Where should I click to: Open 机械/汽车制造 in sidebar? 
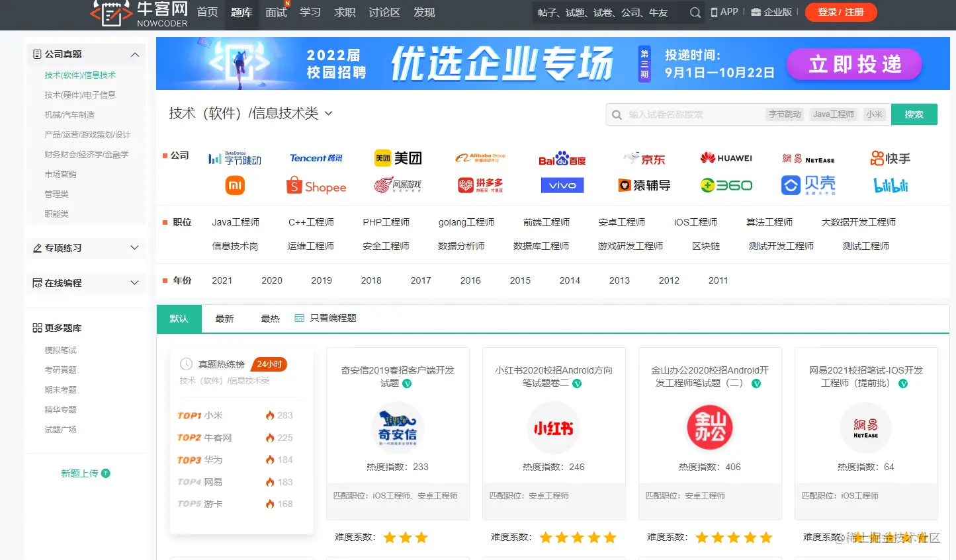69,115
